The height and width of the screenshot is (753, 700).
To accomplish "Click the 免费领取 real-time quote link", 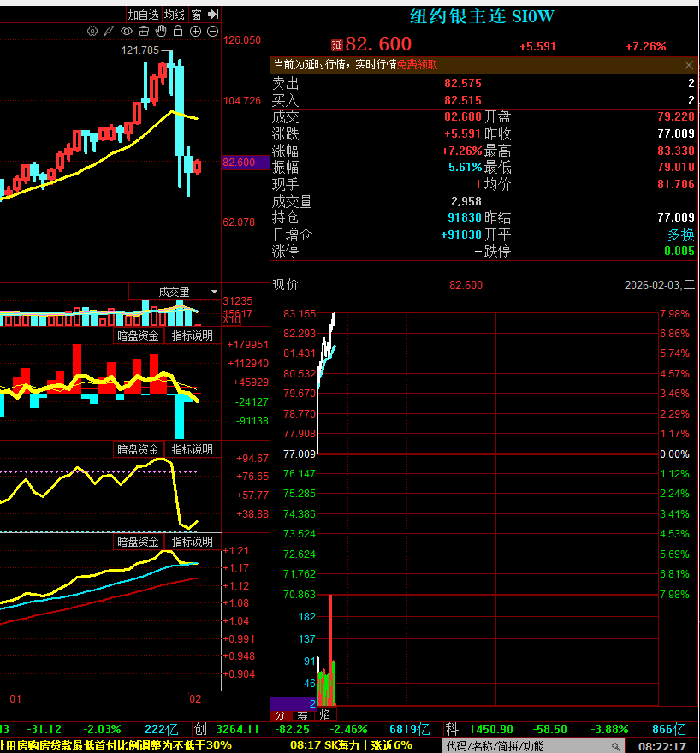I will [x=418, y=65].
